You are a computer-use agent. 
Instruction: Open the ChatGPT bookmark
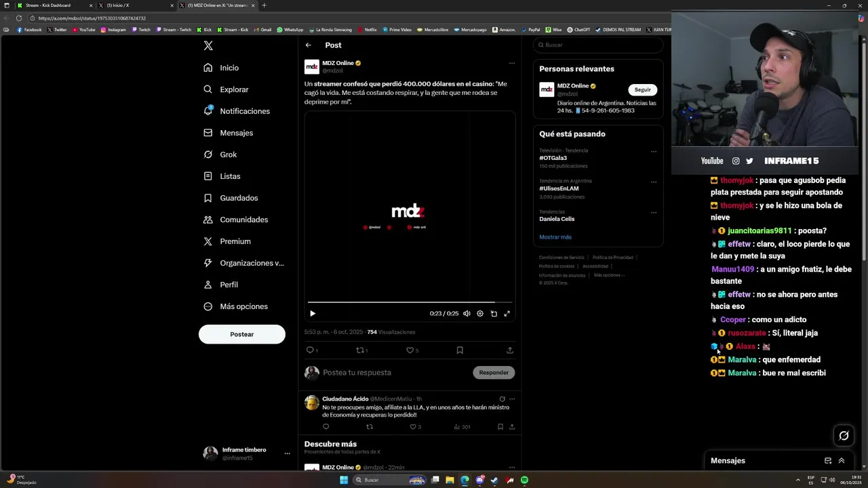(x=578, y=30)
